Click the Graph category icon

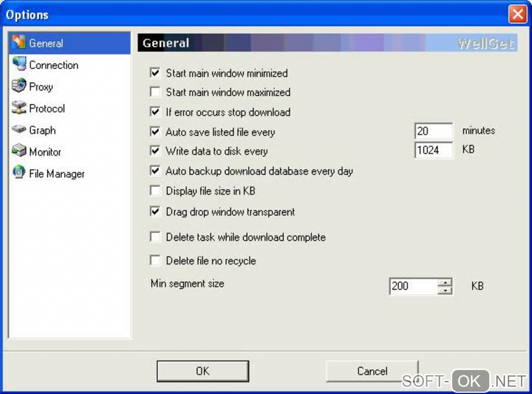click(19, 129)
